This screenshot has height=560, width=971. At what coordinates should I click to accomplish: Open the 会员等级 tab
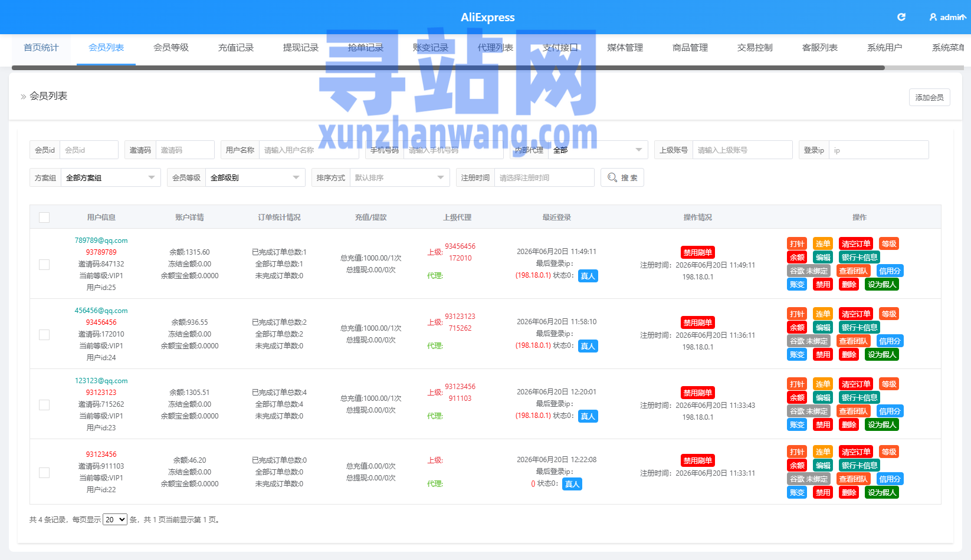click(171, 48)
